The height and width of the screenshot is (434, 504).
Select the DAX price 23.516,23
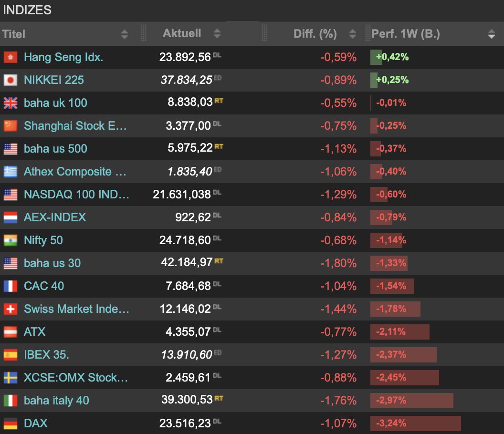(x=185, y=424)
